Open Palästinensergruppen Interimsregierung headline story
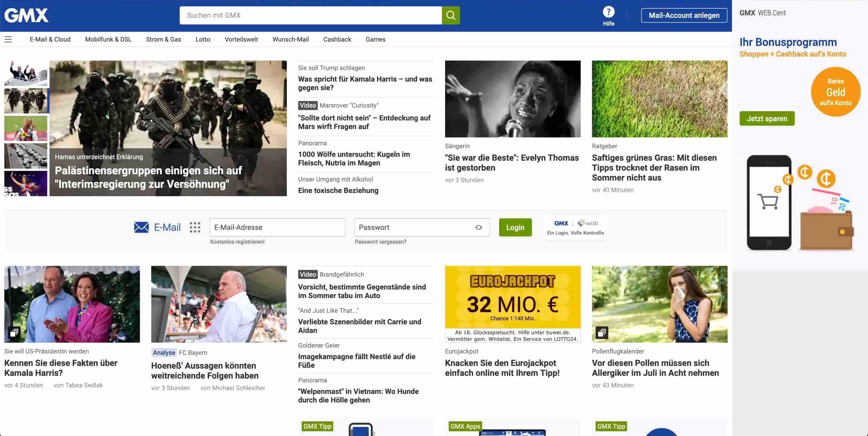Viewport: 868px width, 436px height. [x=148, y=177]
